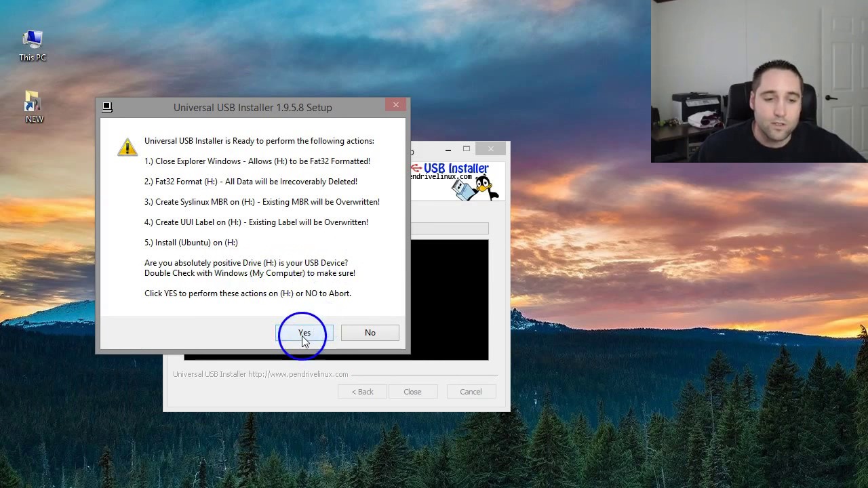
Task: Abort the install with No button
Action: [370, 333]
